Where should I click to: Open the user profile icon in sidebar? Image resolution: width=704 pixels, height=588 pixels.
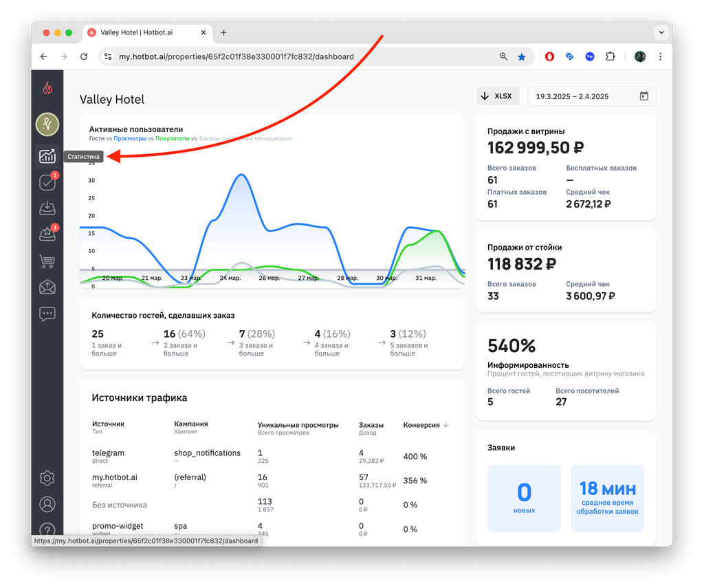coord(47,504)
